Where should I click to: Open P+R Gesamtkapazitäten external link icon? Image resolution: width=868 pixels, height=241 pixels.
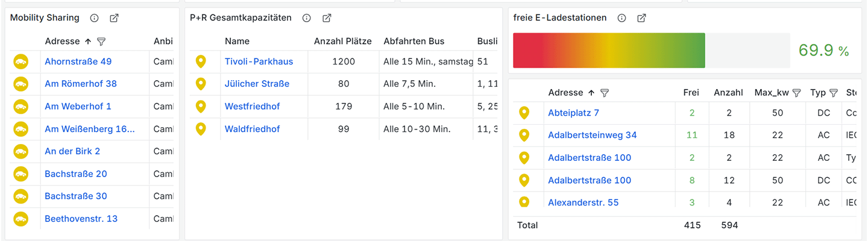coord(327,18)
